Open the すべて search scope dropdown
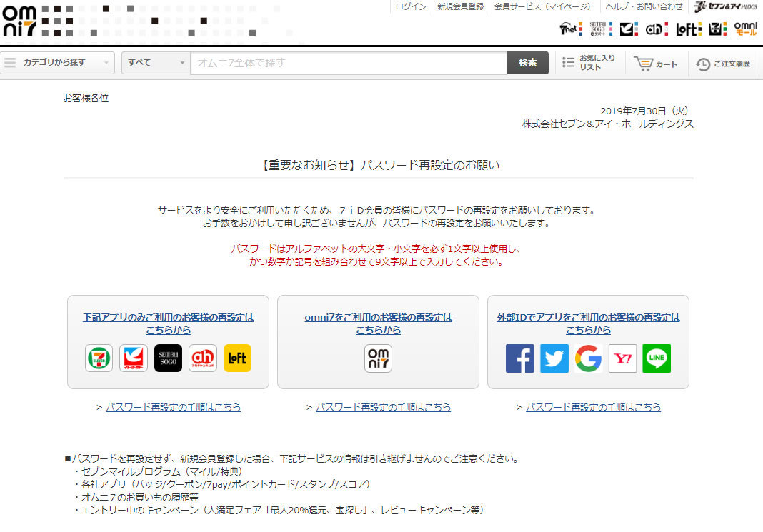 [156, 63]
